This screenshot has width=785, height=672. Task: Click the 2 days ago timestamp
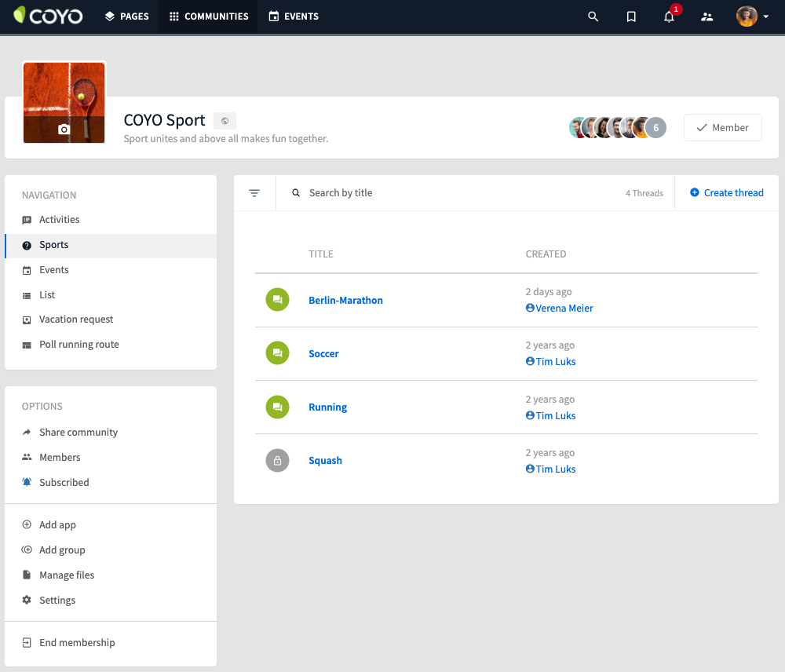(x=549, y=292)
